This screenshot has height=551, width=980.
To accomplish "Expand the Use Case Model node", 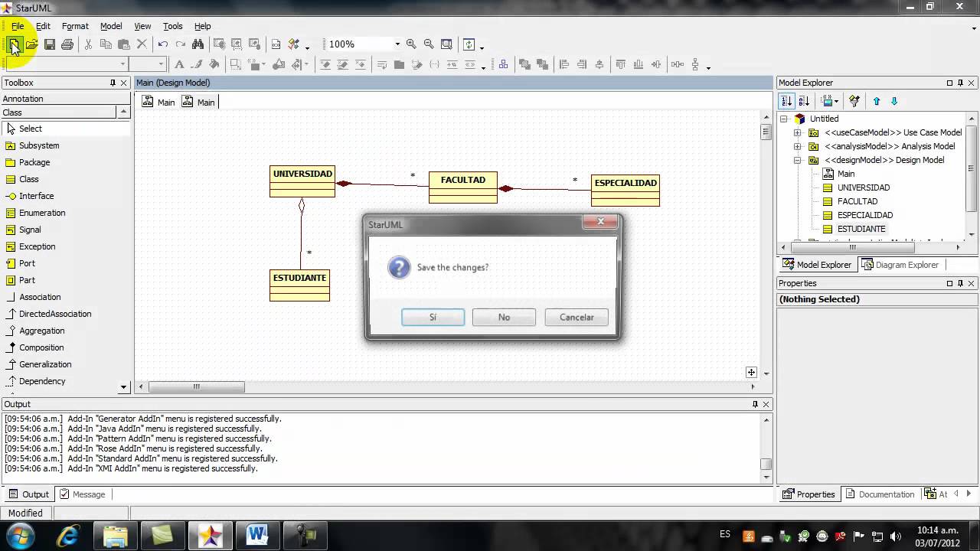I will pos(798,132).
